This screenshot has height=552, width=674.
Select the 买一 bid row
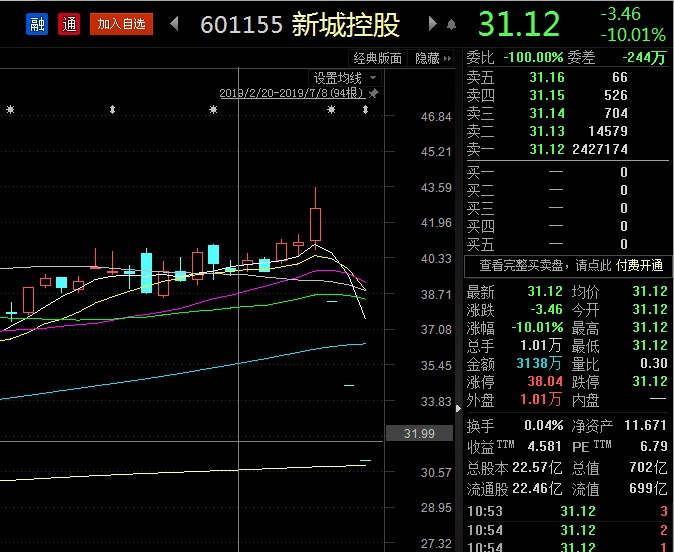click(567, 172)
